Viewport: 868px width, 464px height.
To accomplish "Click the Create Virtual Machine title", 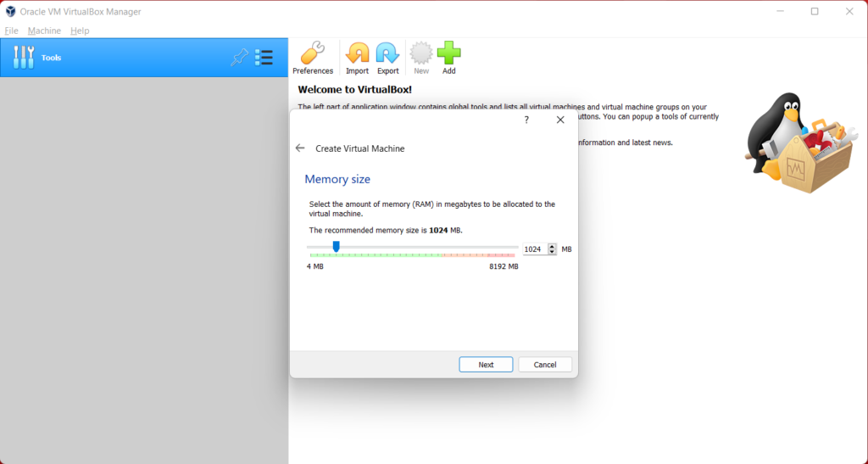I will click(359, 148).
